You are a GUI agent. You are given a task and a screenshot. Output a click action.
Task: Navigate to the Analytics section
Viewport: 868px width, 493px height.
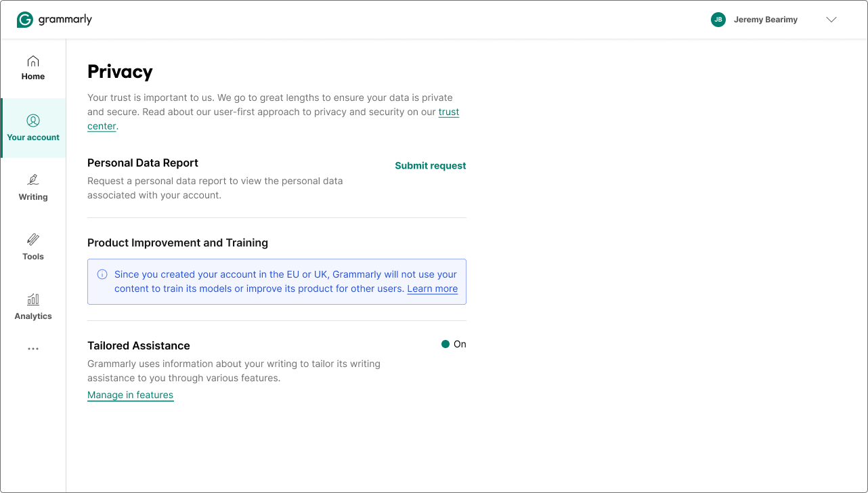click(32, 307)
